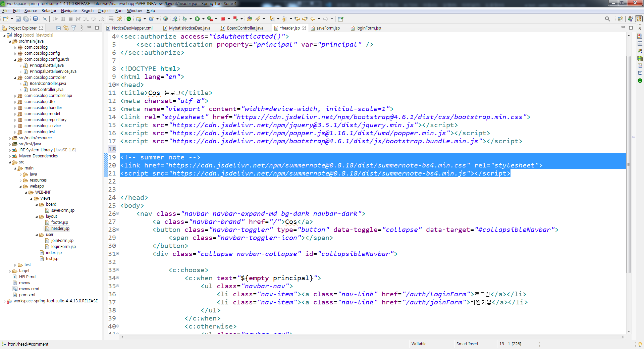Toggle Link with Editor in Project Explorer

tap(66, 28)
